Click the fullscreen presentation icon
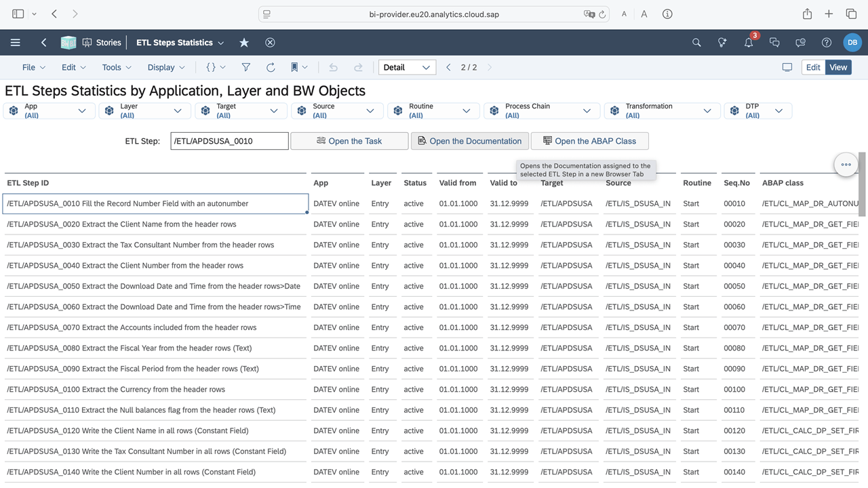 point(787,67)
